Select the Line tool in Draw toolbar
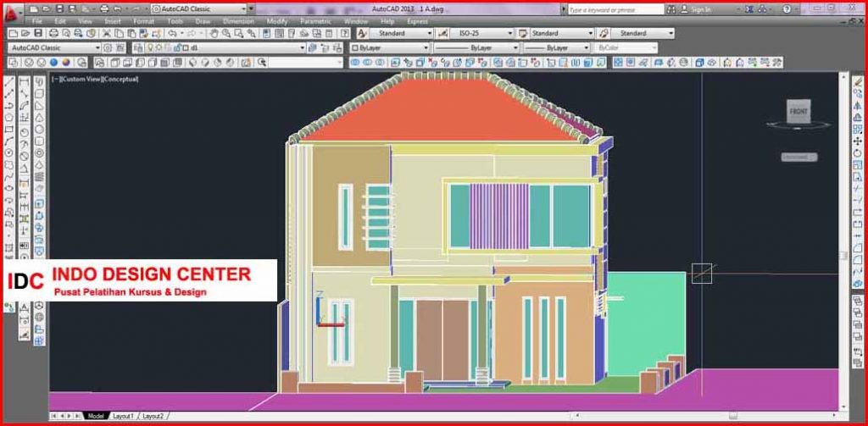 pos(8,82)
